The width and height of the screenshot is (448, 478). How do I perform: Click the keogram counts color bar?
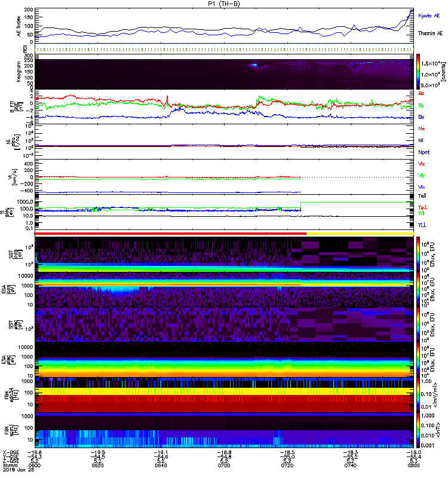[x=418, y=72]
